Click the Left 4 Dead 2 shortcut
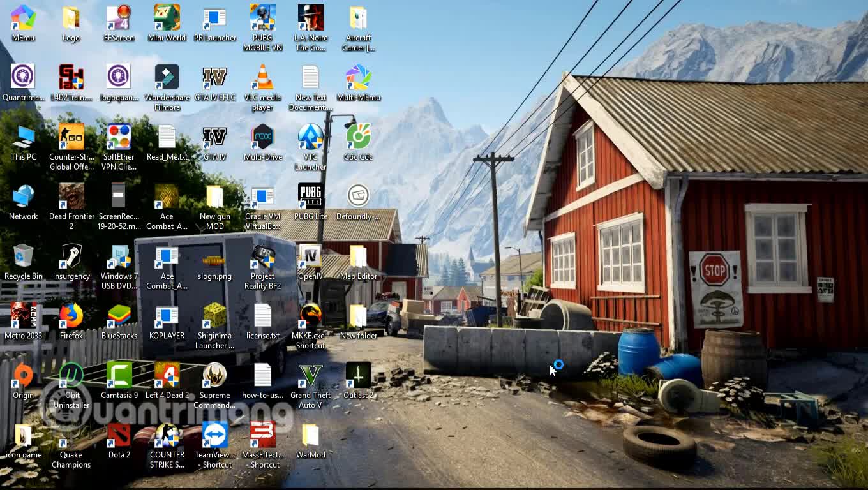 (167, 381)
